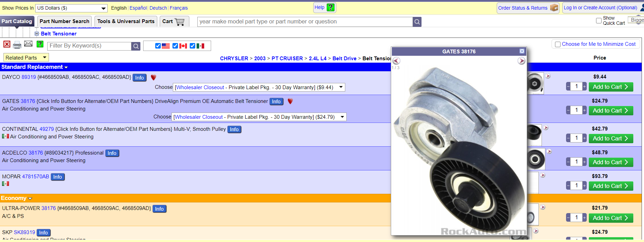Check Choose for Me to Minimize Cost
The height and width of the screenshot is (242, 644).
[558, 44]
